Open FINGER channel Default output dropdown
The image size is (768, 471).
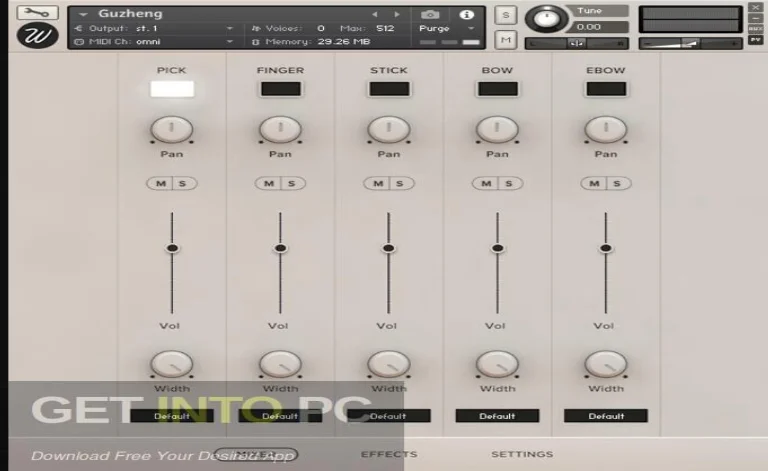(x=281, y=416)
